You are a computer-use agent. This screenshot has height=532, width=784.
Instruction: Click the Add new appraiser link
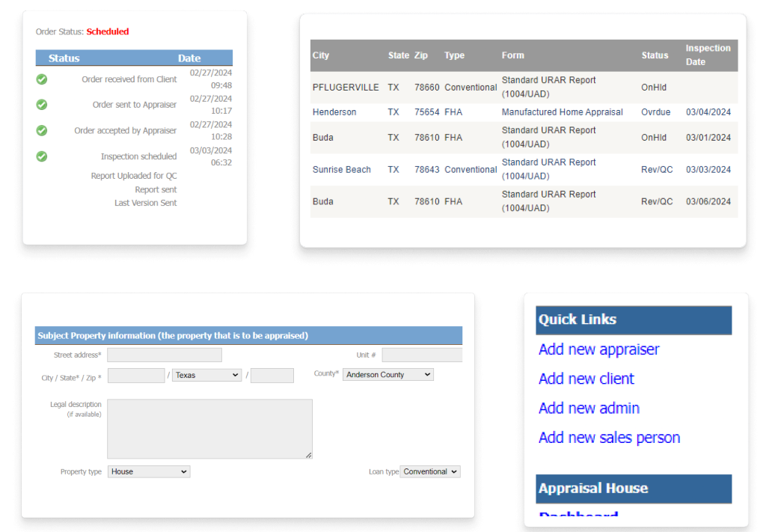tap(598, 349)
